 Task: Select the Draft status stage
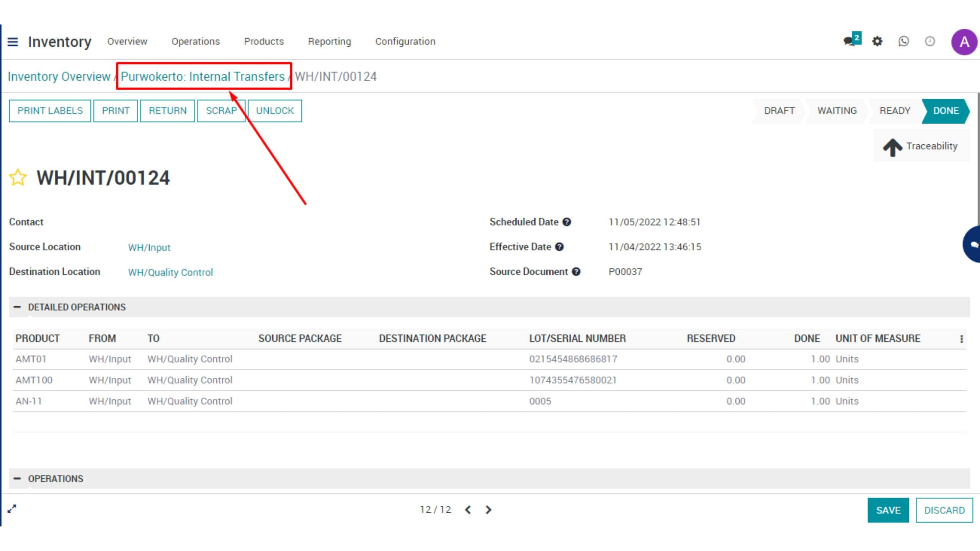pos(779,111)
